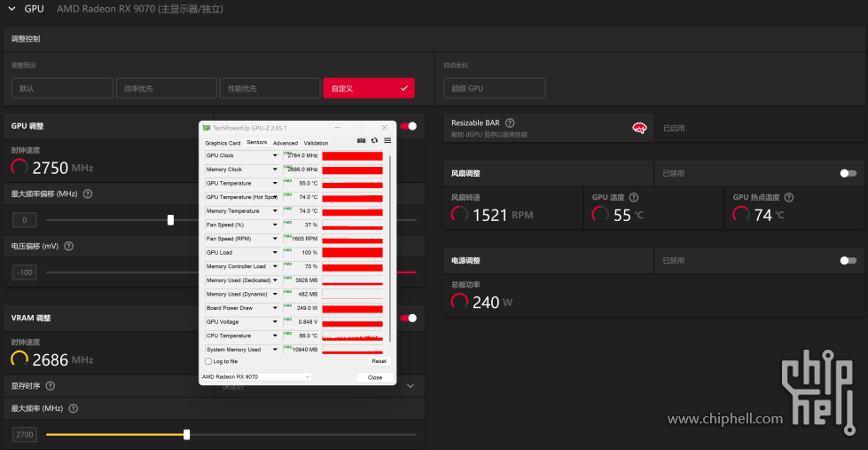The width and height of the screenshot is (868, 450).
Task: Switch to the Validation tab
Action: pyautogui.click(x=317, y=143)
